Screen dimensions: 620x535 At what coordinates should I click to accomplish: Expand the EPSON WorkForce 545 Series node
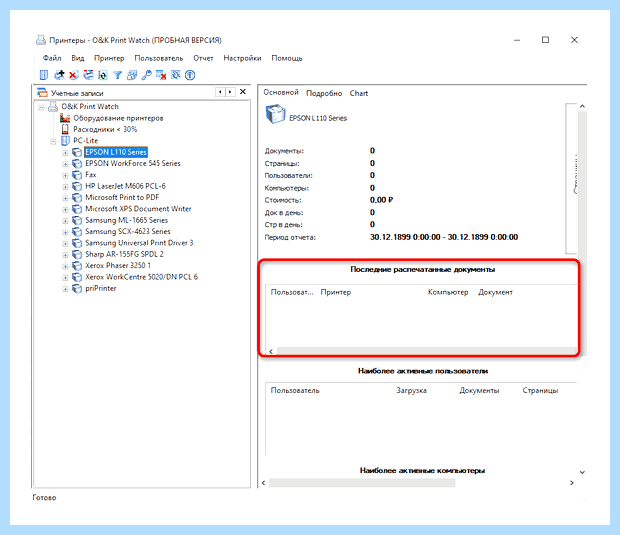[65, 164]
